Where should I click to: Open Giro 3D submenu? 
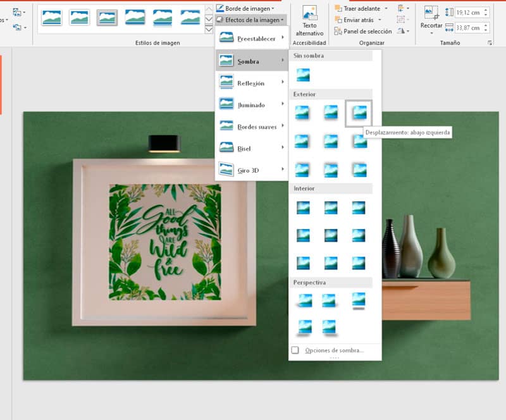pyautogui.click(x=252, y=170)
